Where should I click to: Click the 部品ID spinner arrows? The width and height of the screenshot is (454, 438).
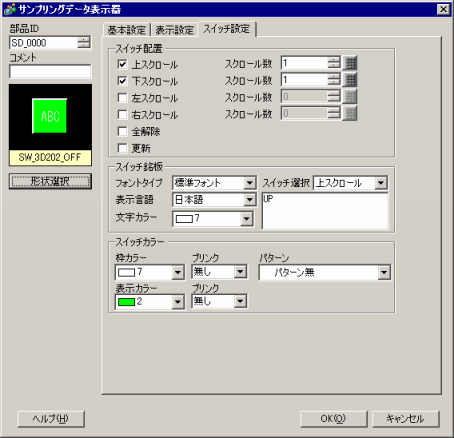click(x=84, y=43)
